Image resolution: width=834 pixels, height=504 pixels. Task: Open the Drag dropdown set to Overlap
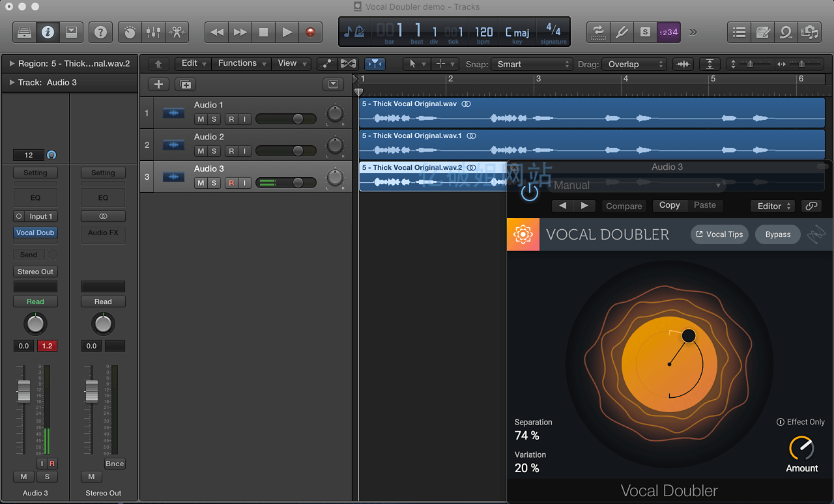[x=635, y=64]
